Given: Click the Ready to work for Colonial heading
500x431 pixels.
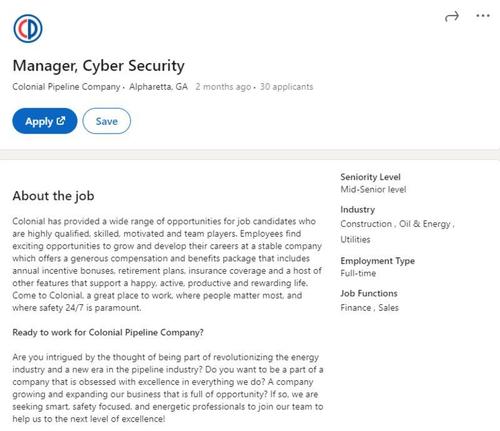Looking at the screenshot, I should tap(108, 332).
